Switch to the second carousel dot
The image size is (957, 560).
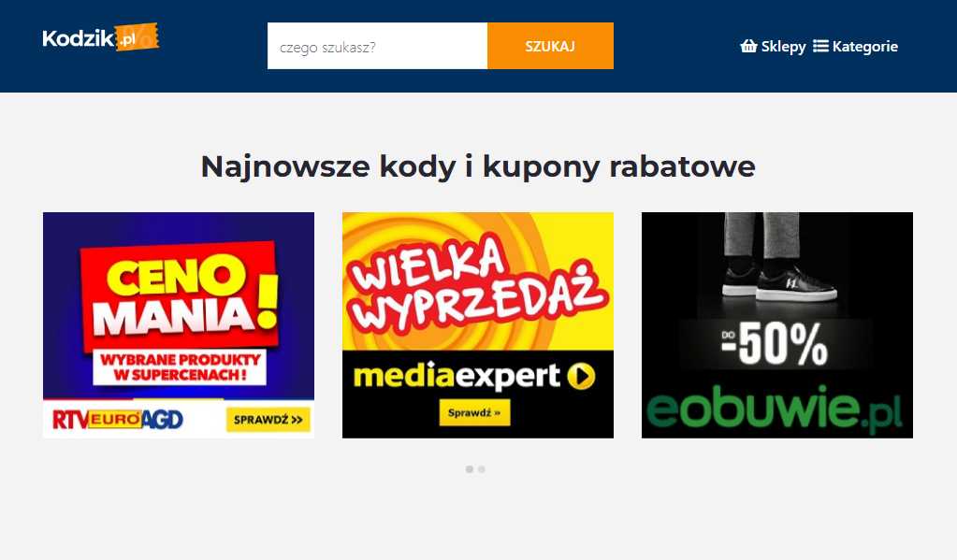pos(482,469)
